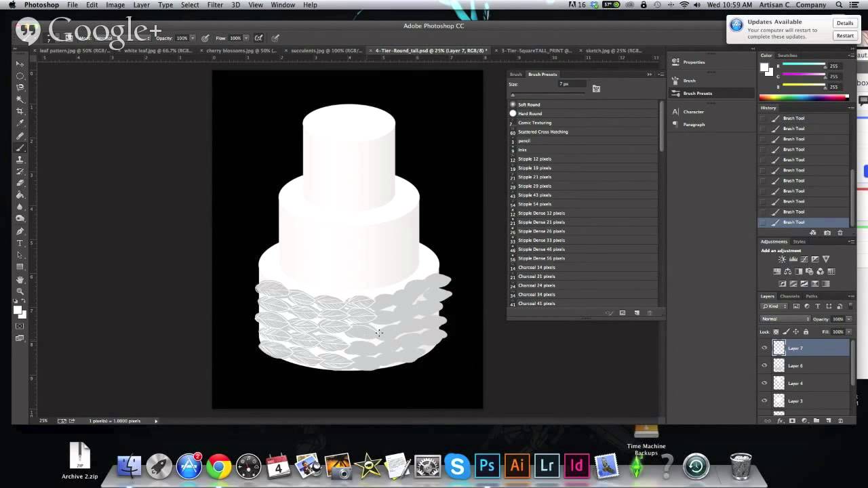Open the Character panel
This screenshot has height=488, width=868.
point(693,112)
